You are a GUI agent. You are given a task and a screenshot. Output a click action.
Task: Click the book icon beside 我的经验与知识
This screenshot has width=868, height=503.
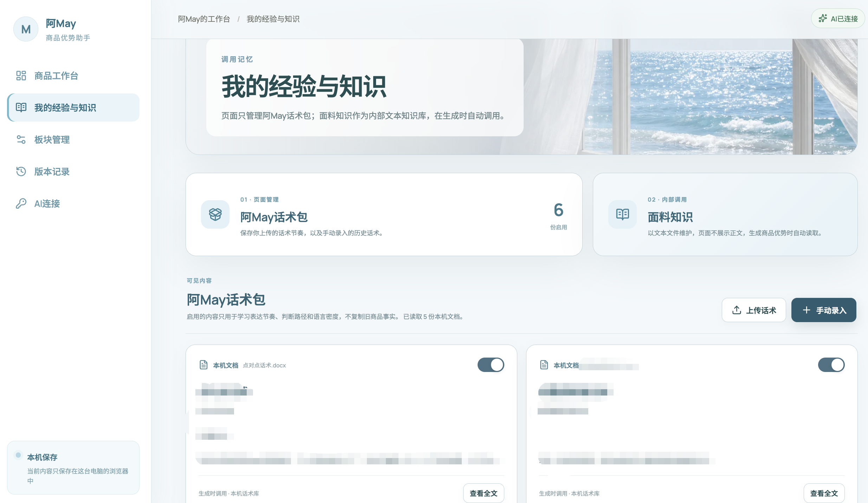click(x=21, y=107)
